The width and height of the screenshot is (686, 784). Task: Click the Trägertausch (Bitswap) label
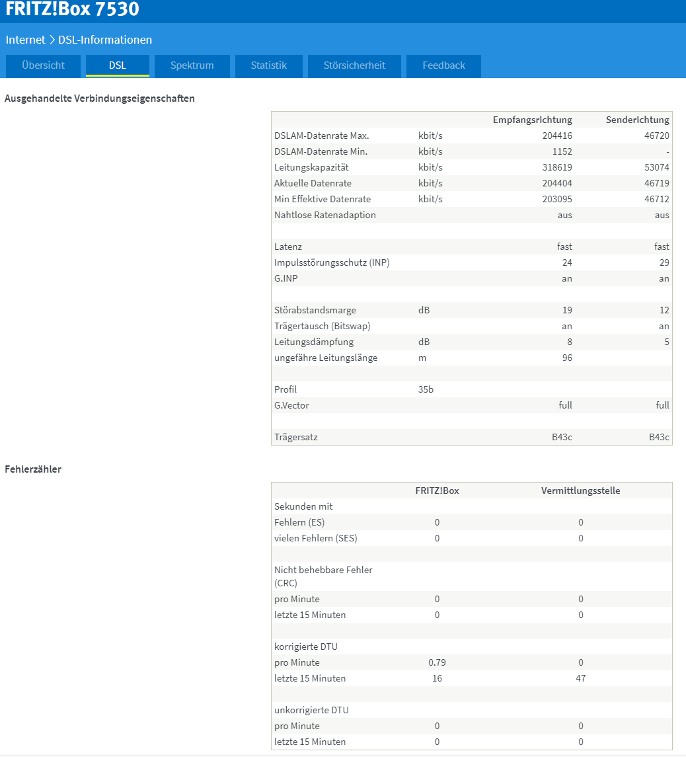pos(322,327)
